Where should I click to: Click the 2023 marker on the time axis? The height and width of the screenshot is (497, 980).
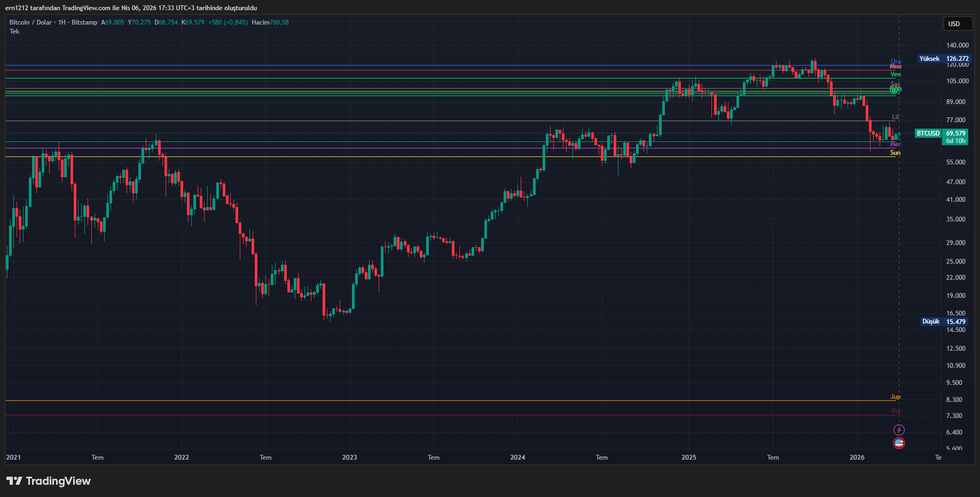click(349, 457)
